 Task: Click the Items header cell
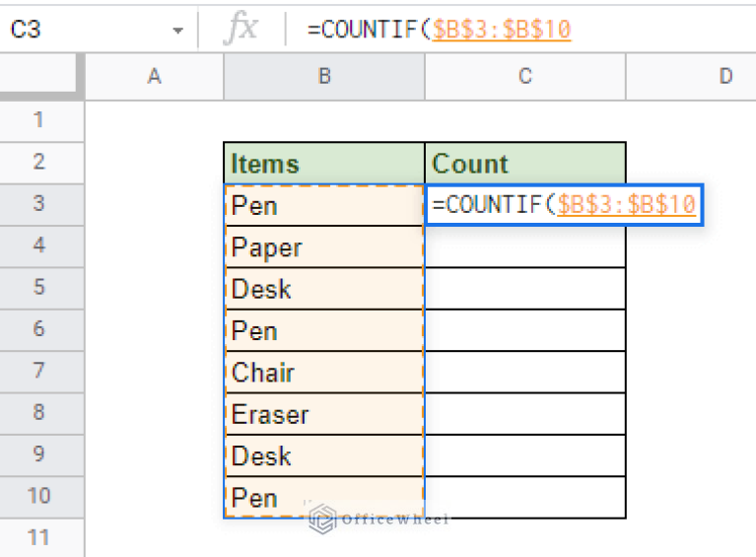[324, 163]
